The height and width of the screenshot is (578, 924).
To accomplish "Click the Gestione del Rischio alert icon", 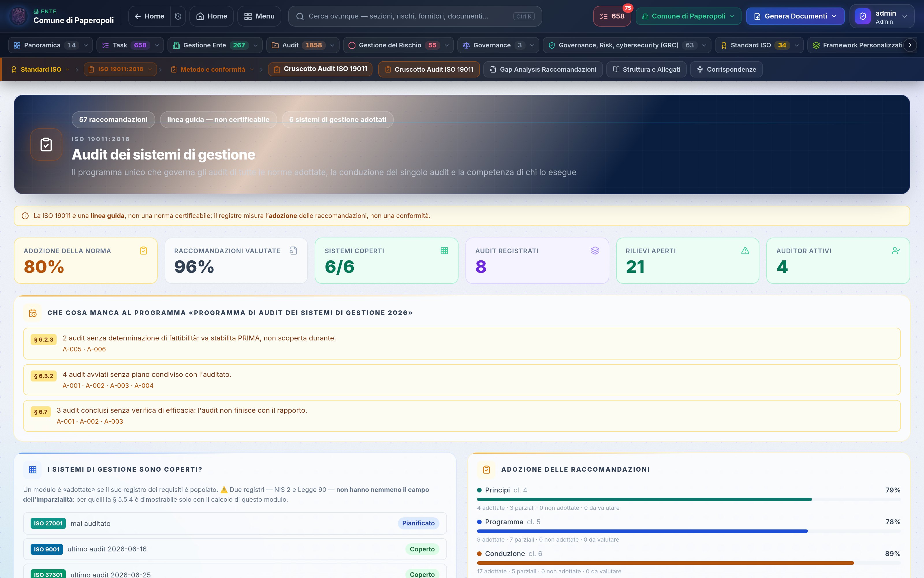I will 352,45.
